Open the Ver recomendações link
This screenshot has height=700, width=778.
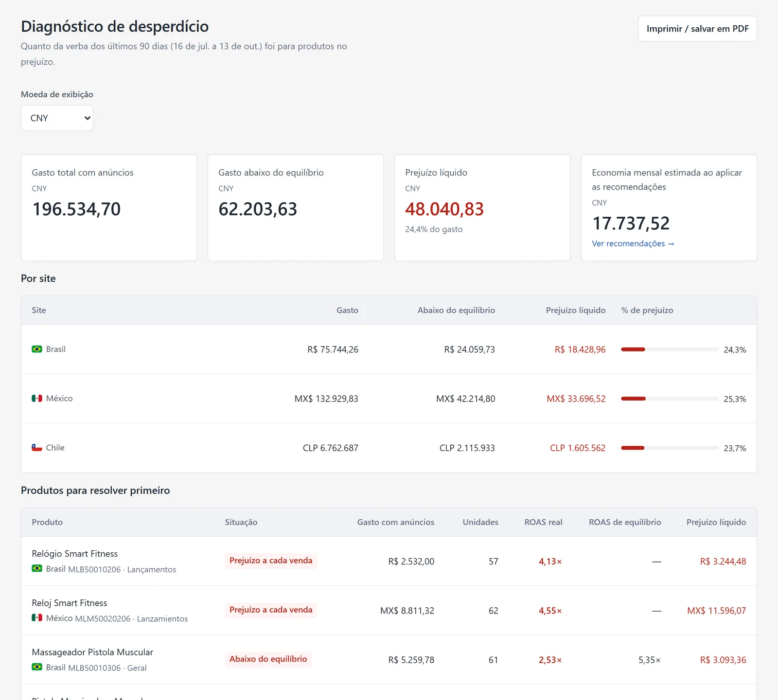point(633,244)
